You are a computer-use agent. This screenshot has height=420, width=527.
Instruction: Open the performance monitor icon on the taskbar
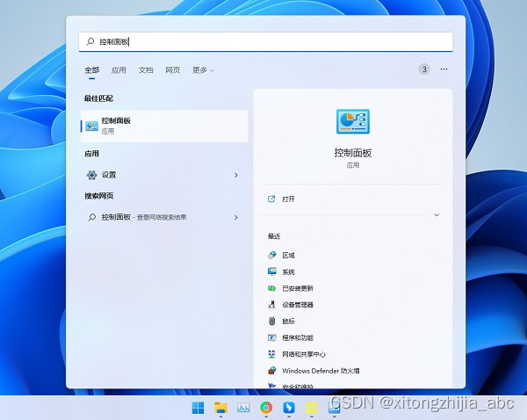pos(243,408)
